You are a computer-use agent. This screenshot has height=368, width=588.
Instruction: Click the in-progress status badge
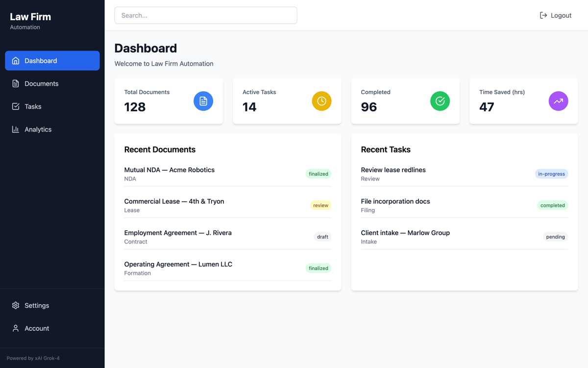[552, 174]
